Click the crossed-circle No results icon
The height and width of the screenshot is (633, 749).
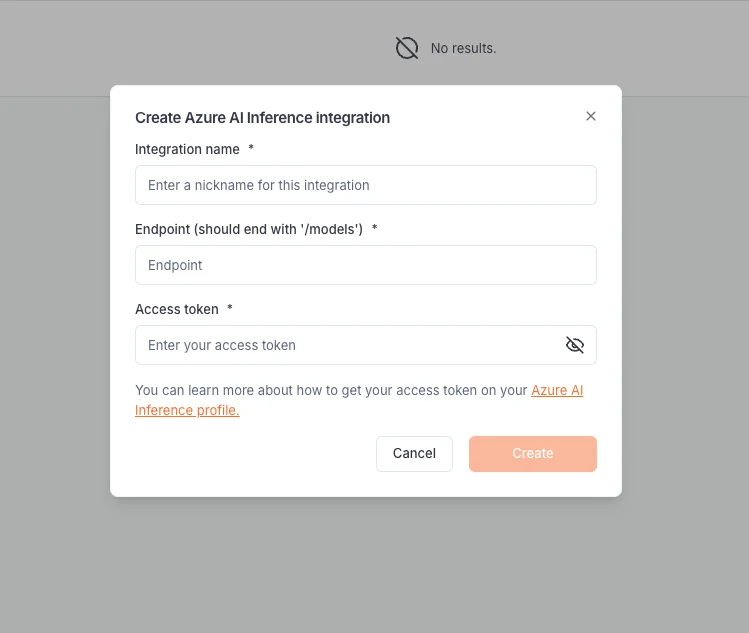coord(407,48)
